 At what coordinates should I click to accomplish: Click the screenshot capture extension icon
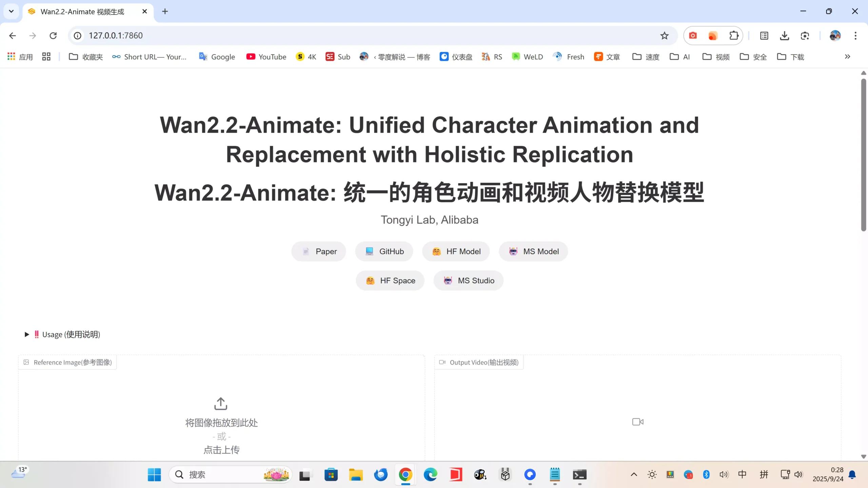pyautogui.click(x=693, y=35)
